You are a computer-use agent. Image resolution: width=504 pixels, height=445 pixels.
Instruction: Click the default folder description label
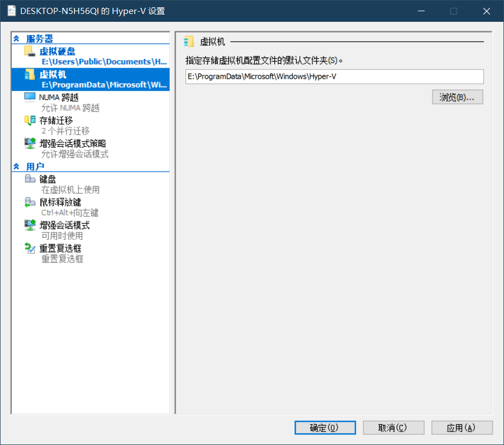pos(264,60)
